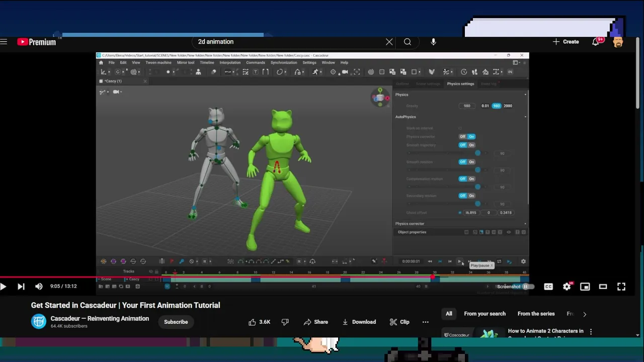This screenshot has height=362, width=644.
Task: Click the Cascadeur Play/pause button
Action: click(460, 261)
